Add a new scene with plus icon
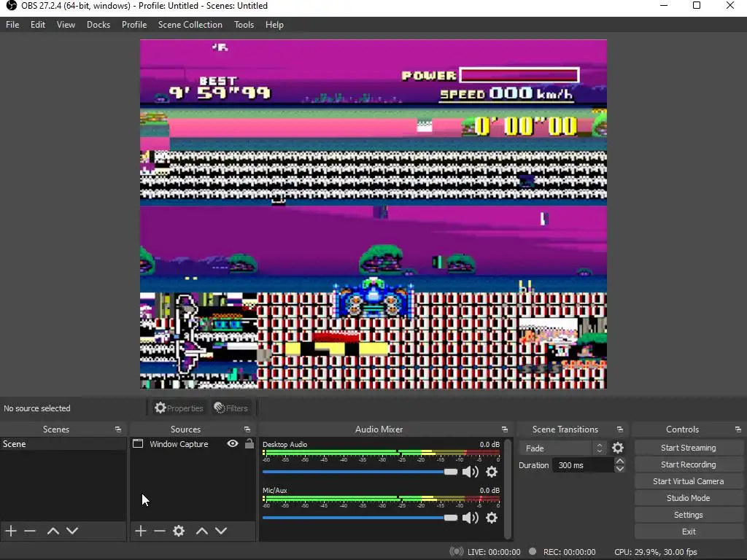The image size is (747, 560). coord(10,531)
